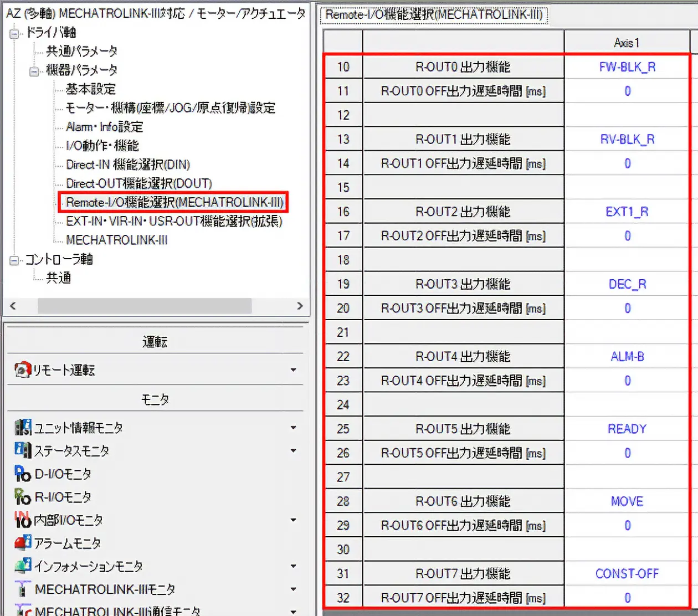This screenshot has height=616, width=698.
Task: Open EXT-IN・VIR-IN・USR-OUT機能選択(拡張) tree item
Action: click(174, 220)
